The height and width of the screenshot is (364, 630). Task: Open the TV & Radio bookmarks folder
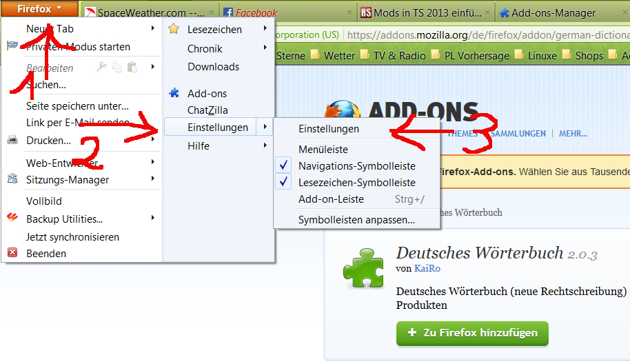pyautogui.click(x=393, y=55)
